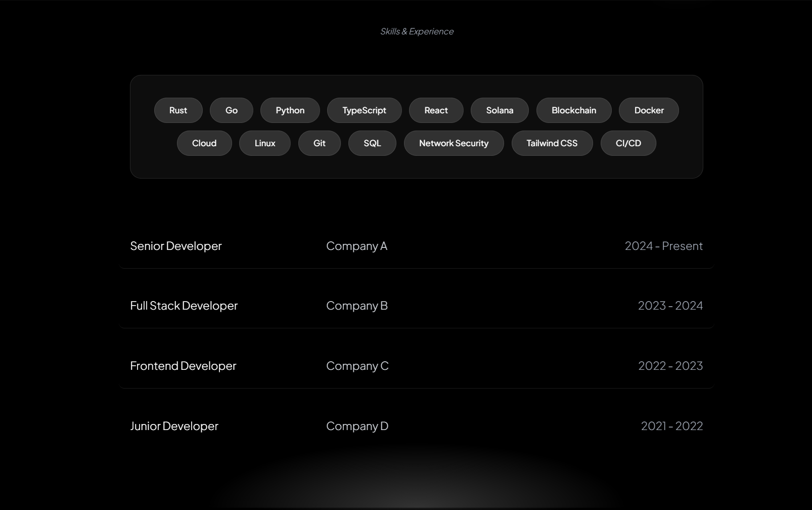Click the Python skill tag
The height and width of the screenshot is (510, 812).
[290, 110]
